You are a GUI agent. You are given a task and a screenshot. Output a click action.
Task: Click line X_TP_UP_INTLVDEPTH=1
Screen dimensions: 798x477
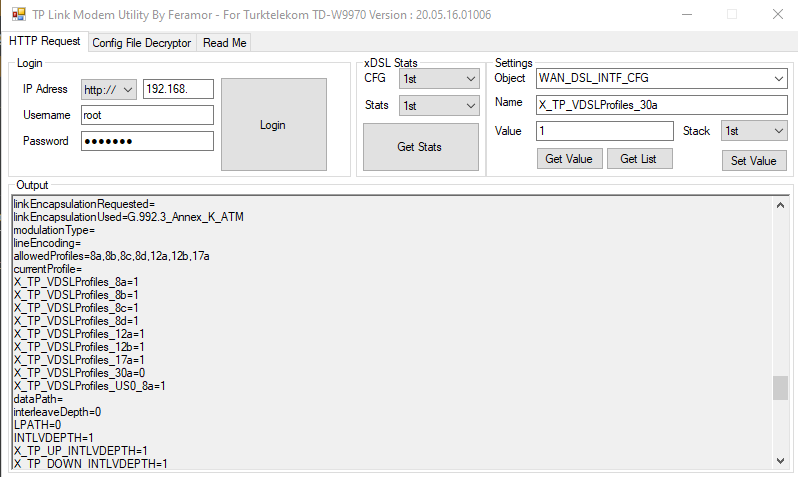pyautogui.click(x=80, y=451)
